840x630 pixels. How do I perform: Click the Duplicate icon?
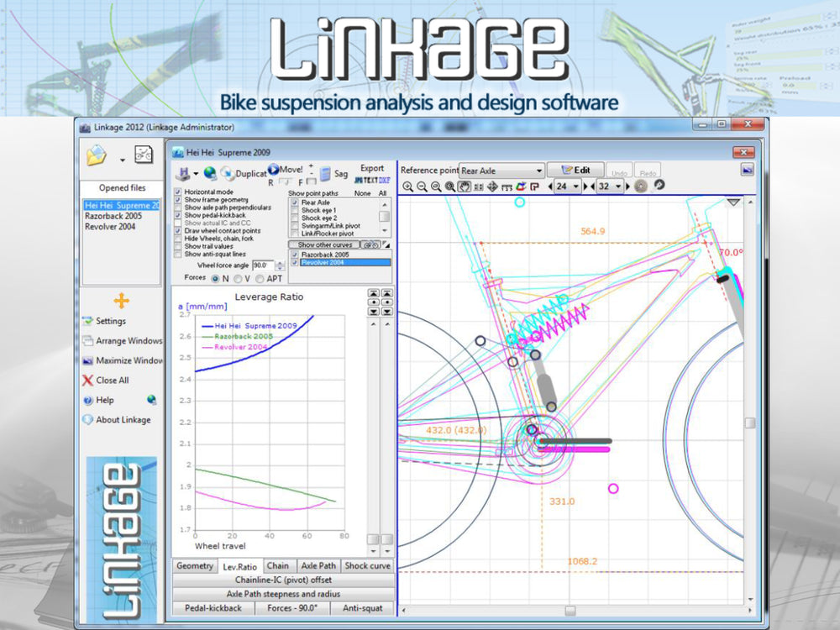(228, 173)
